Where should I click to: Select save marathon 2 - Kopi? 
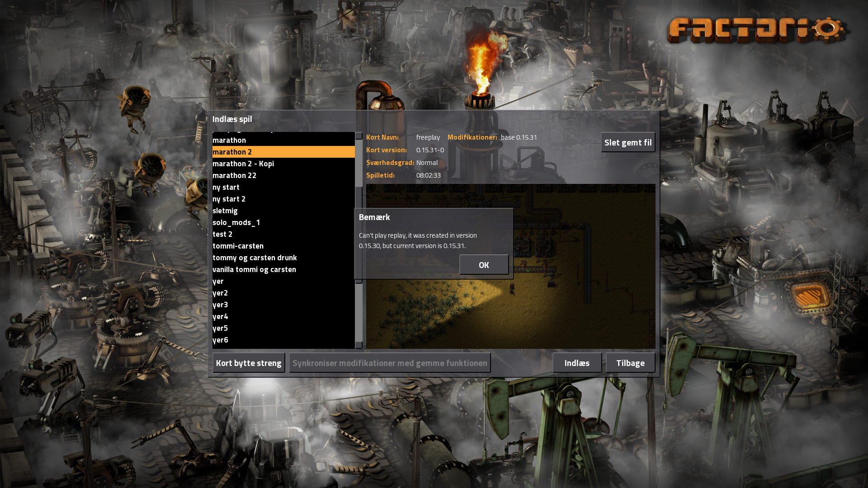point(283,164)
